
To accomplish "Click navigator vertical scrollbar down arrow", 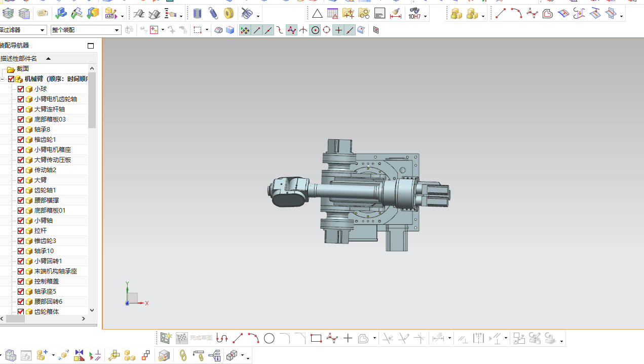I will click(x=92, y=310).
